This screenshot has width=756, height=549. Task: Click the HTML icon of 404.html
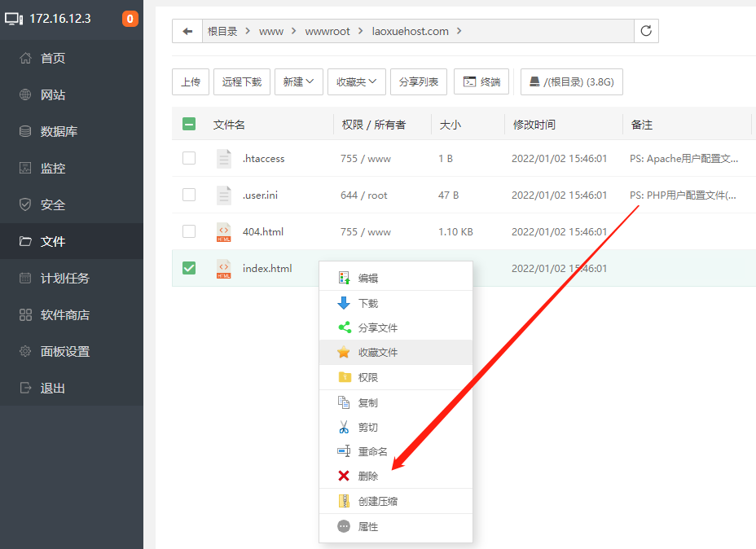[x=223, y=231]
